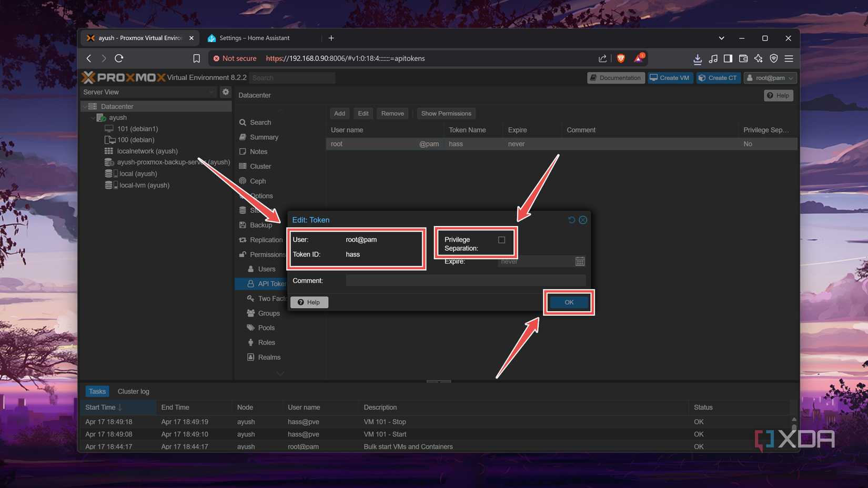Click the Create VM icon
This screenshot has width=868, height=488.
pos(653,77)
